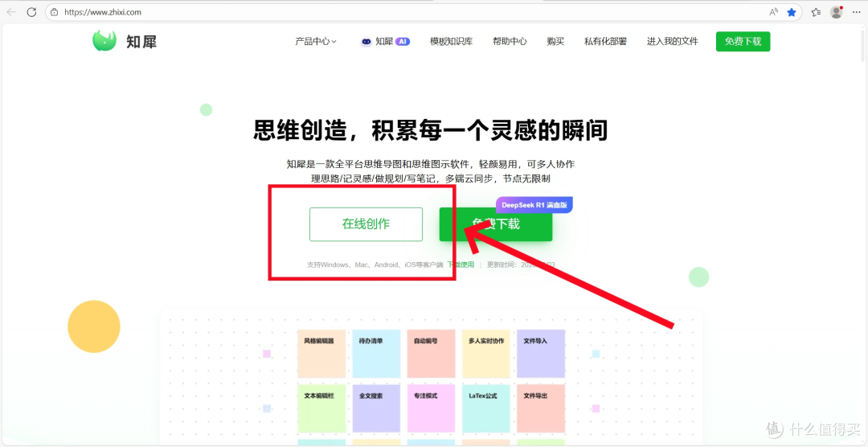
Task: Click the 下载使用 link
Action: point(461,265)
